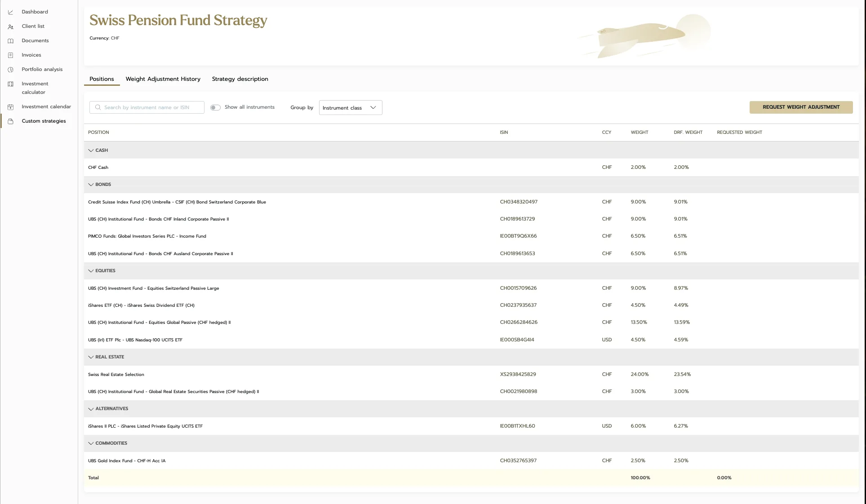Select Custom strategies in sidebar

click(44, 121)
